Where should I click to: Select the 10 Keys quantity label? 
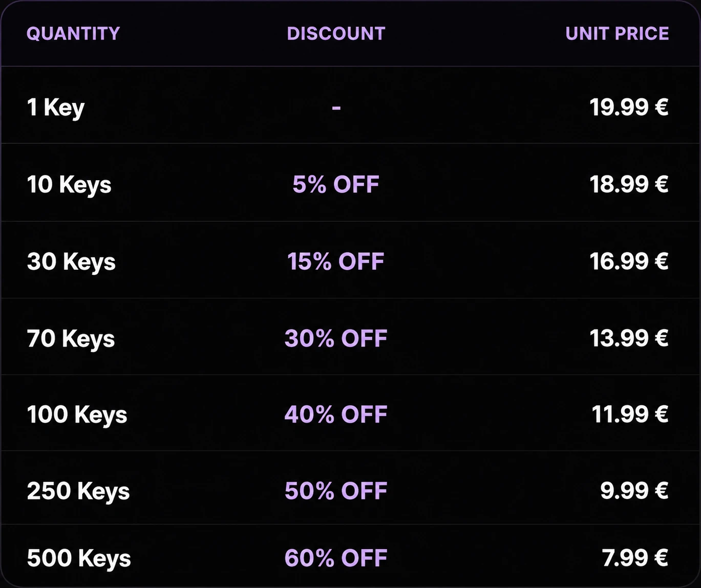[x=69, y=185]
